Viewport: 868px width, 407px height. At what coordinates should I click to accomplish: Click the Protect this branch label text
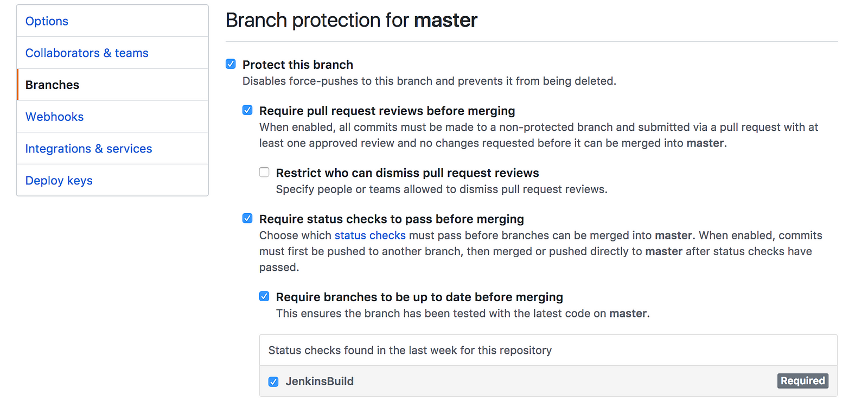coord(298,65)
